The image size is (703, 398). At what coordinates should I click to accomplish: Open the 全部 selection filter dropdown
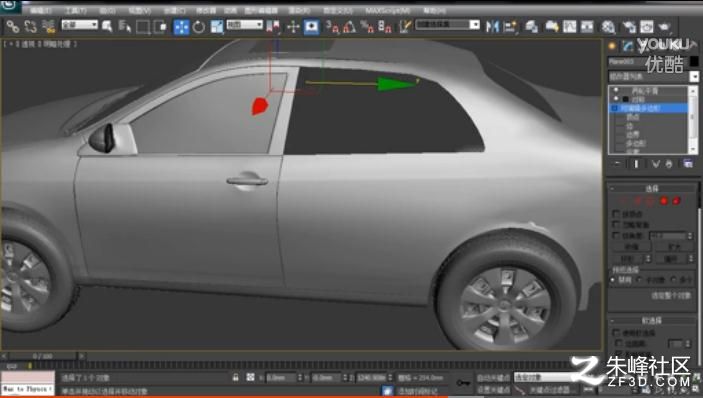tap(80, 25)
